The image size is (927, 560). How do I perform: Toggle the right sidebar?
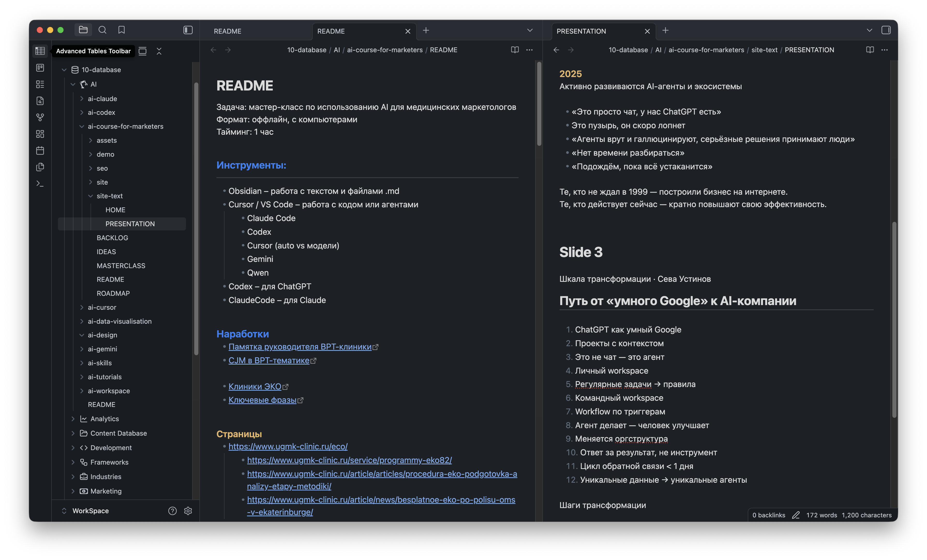coord(886,30)
